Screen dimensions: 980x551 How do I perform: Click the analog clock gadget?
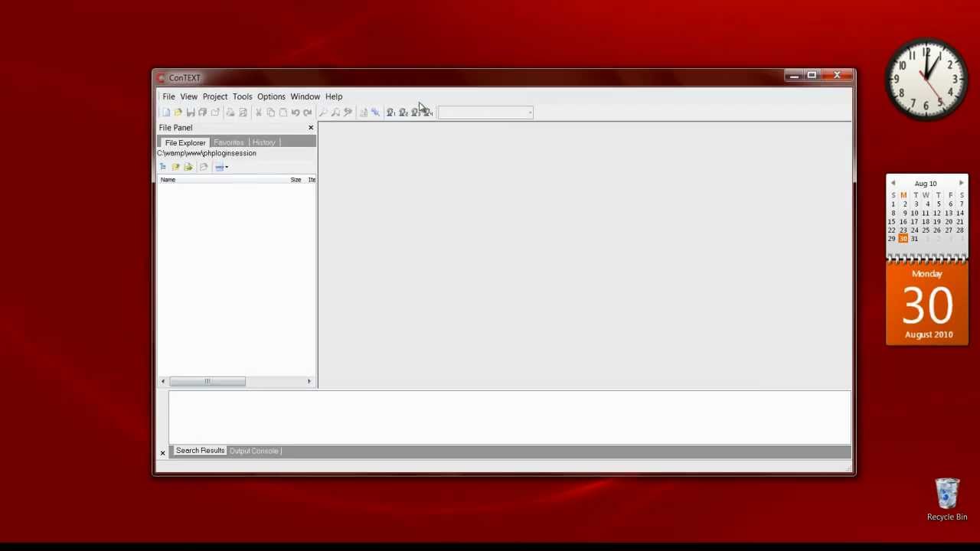tap(926, 80)
